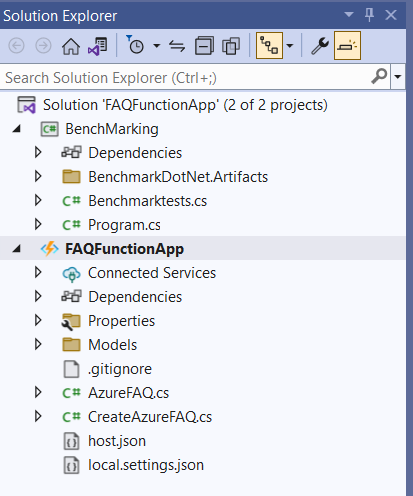Click the C# icon for Benchmarktests.cs
Image resolution: width=413 pixels, height=496 pixels.
71,201
